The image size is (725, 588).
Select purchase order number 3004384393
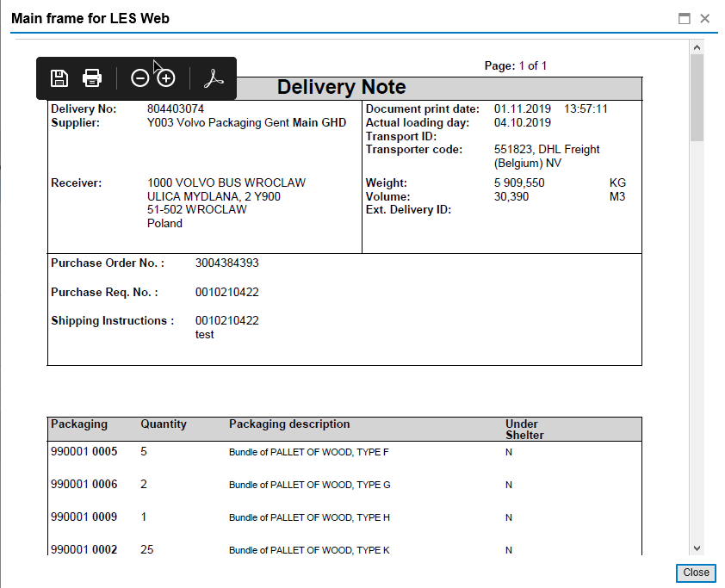[227, 263]
